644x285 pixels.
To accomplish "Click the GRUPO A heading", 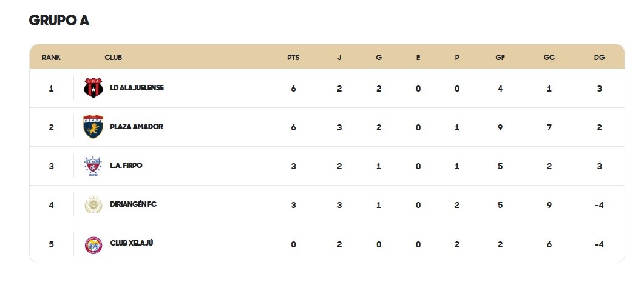I will 59,20.
